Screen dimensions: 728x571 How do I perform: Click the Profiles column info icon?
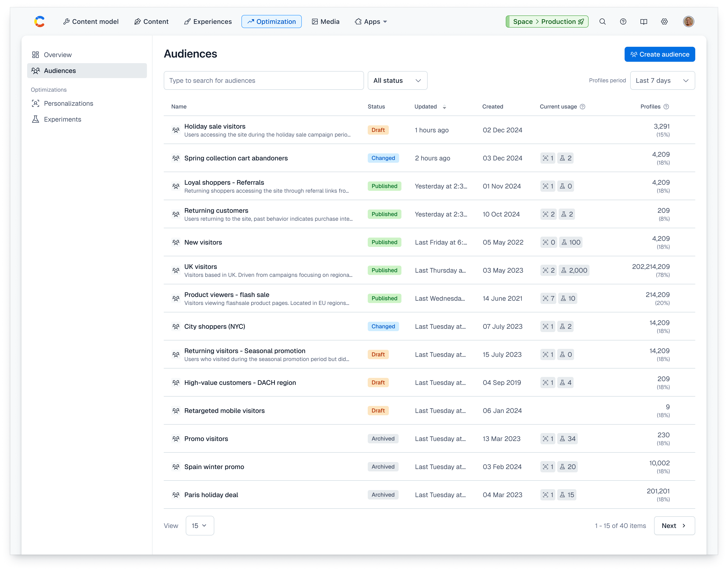tap(666, 107)
